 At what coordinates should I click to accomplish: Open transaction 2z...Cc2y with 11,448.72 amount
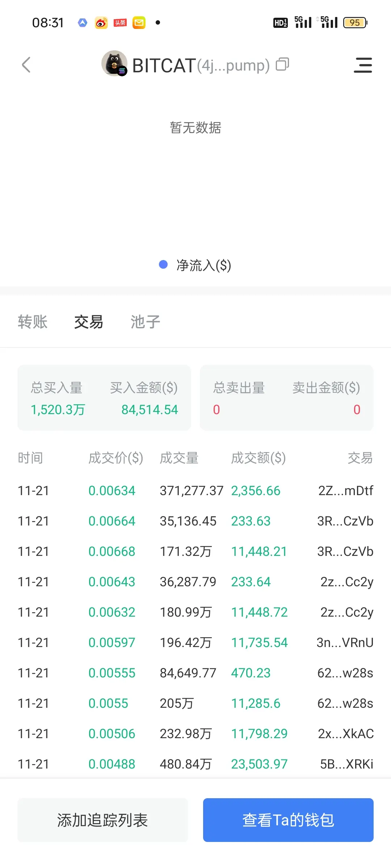coord(347,612)
